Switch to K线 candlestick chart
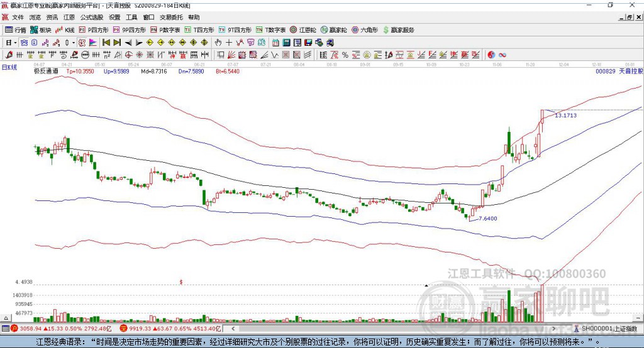 tap(65, 30)
